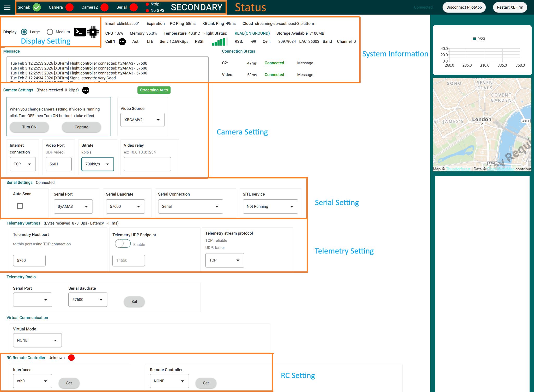Enable the Telemetry UDP Endpoint toggle
This screenshot has height=392, width=534.
[x=123, y=244]
